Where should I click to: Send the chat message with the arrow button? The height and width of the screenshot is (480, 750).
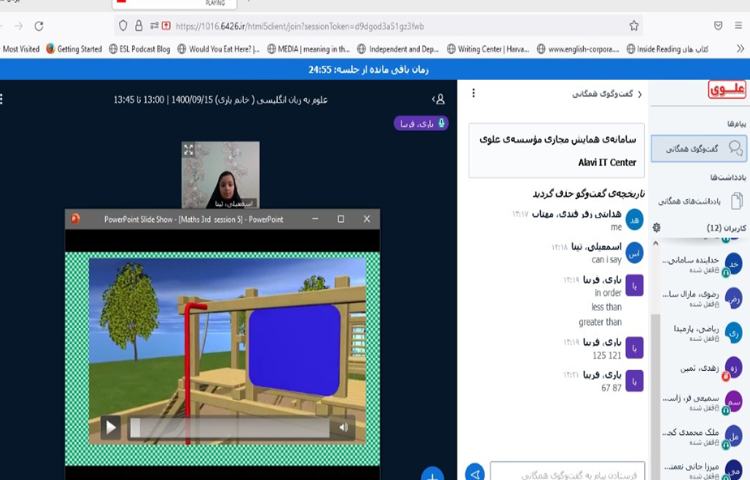[x=474, y=473]
